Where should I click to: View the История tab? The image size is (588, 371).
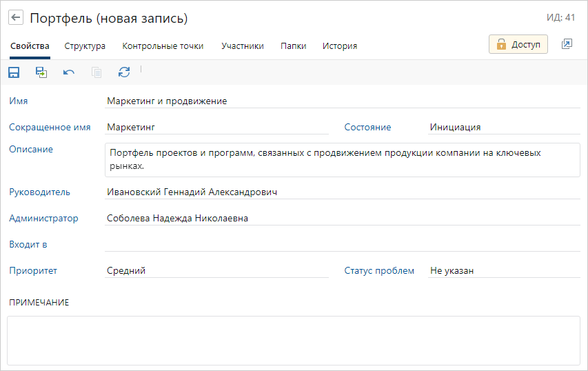click(340, 46)
